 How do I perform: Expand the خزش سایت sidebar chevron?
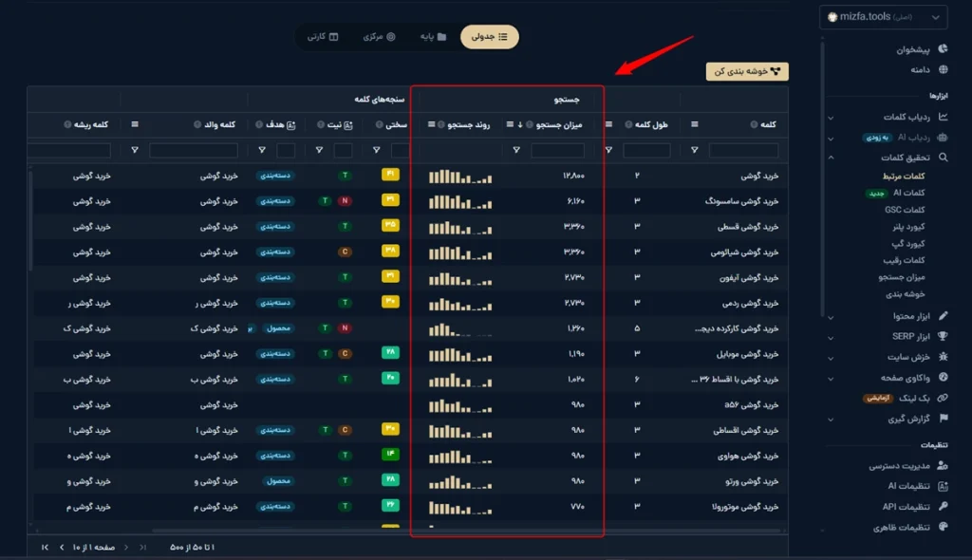tap(831, 358)
